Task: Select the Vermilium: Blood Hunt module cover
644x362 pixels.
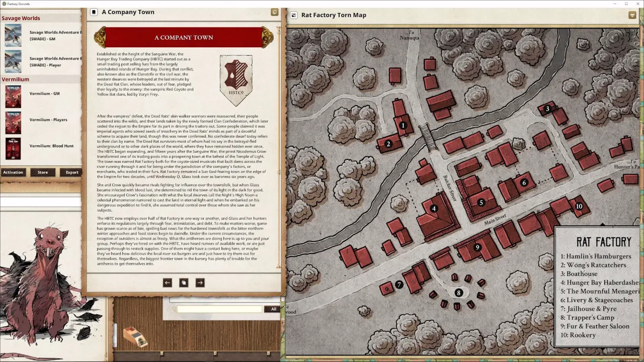Action: (13, 149)
